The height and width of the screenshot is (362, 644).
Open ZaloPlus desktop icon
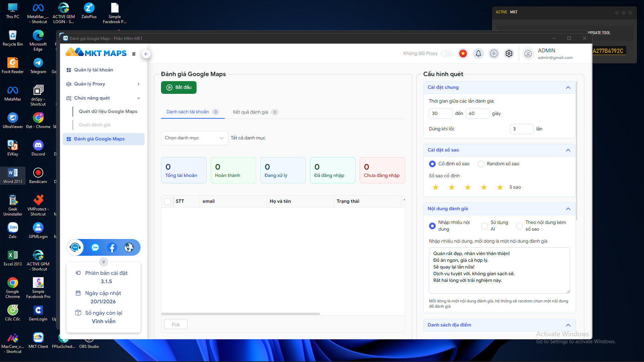[x=89, y=11]
